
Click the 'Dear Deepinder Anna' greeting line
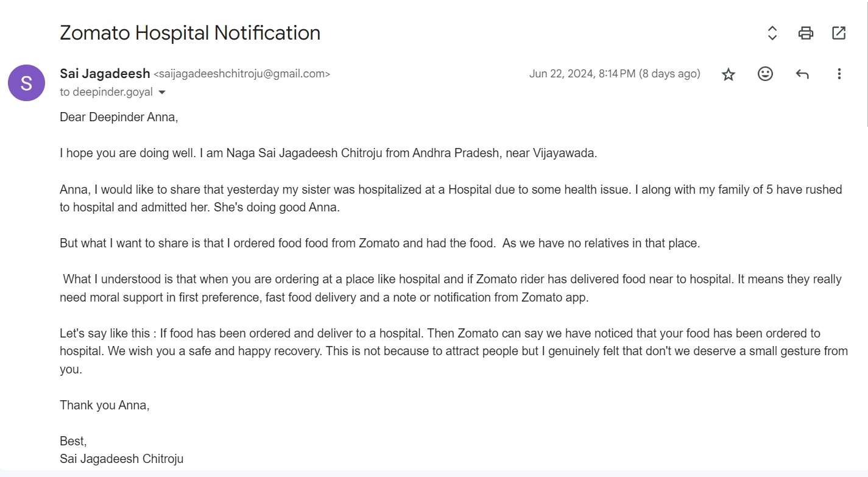click(119, 118)
